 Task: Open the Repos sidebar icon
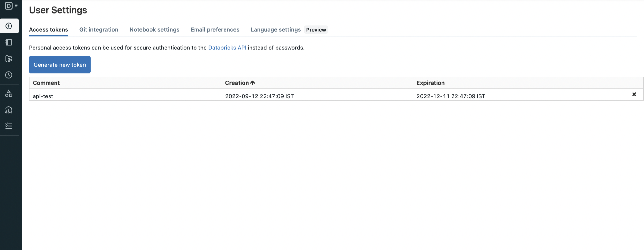click(9, 59)
